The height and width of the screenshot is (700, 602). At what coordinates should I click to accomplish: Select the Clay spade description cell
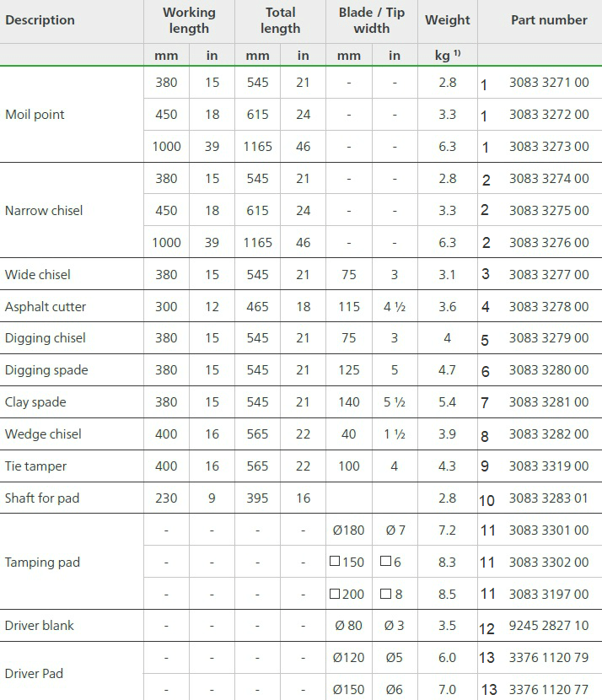(35, 402)
